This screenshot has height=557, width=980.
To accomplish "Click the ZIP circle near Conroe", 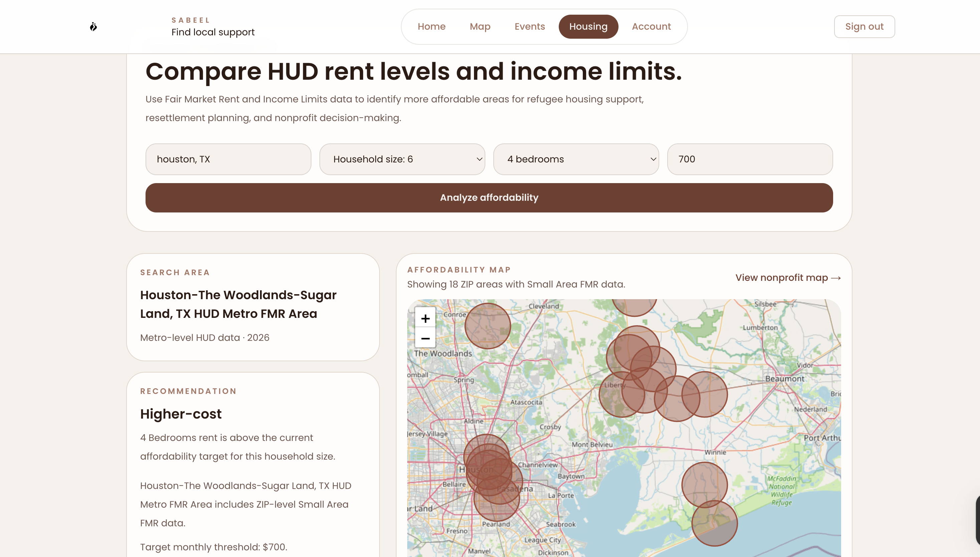I will click(x=488, y=326).
